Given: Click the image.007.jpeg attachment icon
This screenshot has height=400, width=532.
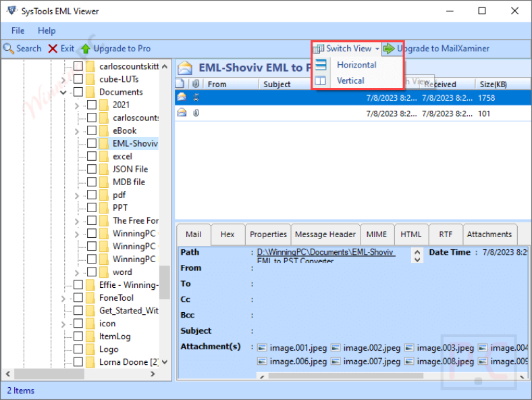Looking at the screenshot, I should point(336,361).
